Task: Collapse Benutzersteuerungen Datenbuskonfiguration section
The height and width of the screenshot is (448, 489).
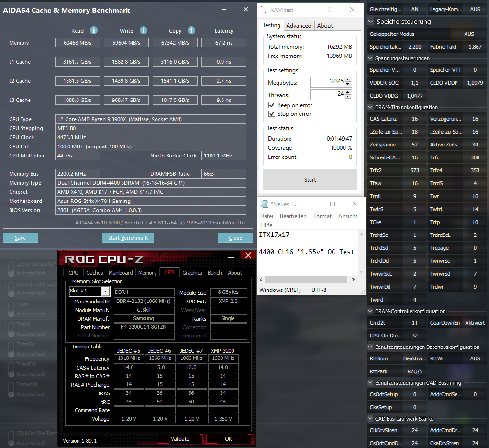Action: point(370,347)
